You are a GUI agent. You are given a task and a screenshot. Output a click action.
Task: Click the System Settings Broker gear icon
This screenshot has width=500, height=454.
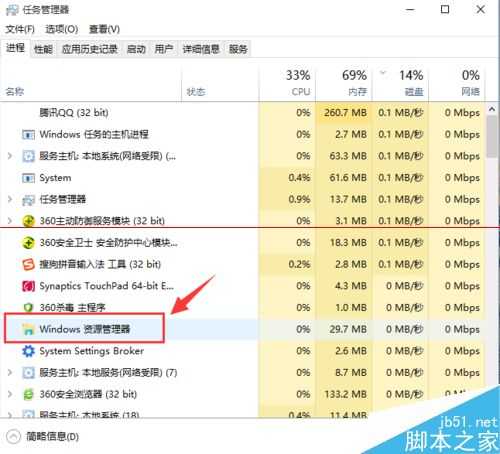point(28,351)
